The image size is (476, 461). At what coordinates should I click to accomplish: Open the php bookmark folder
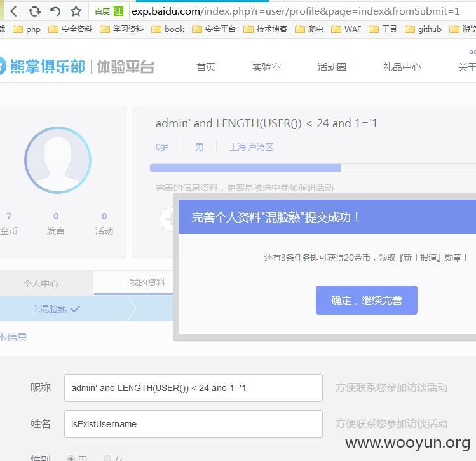click(27, 29)
